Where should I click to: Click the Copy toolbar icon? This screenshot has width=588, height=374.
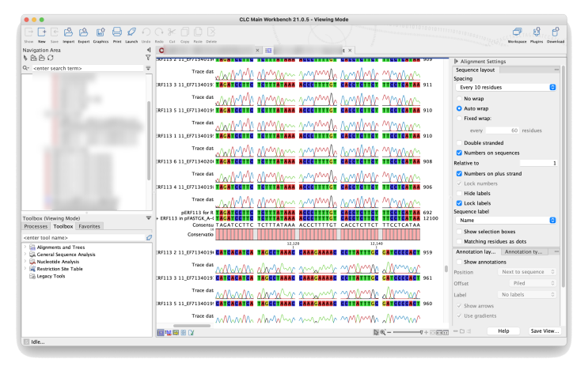(185, 32)
